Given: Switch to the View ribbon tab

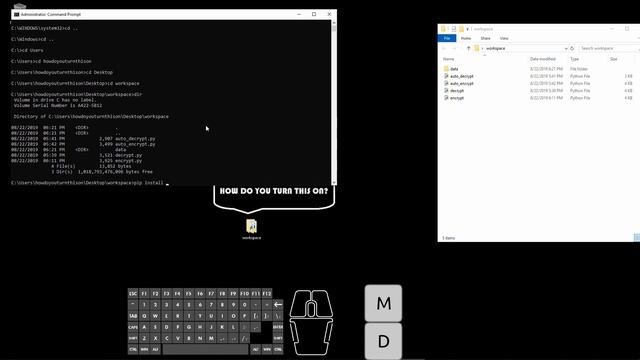Looking at the screenshot, I should (x=504, y=38).
